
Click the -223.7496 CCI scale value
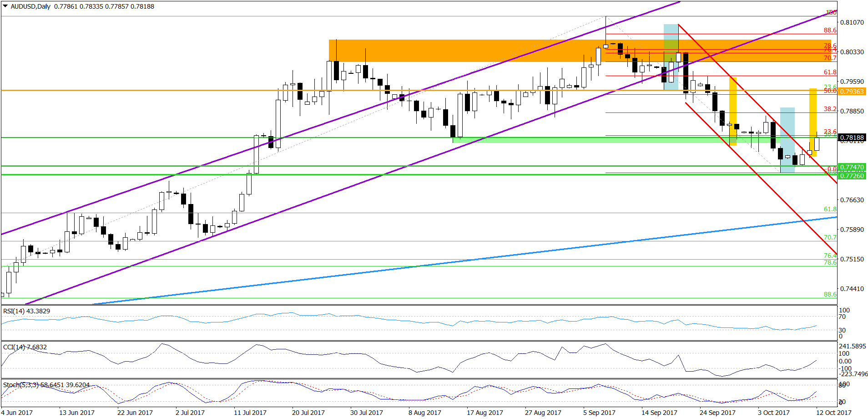[x=853, y=374]
